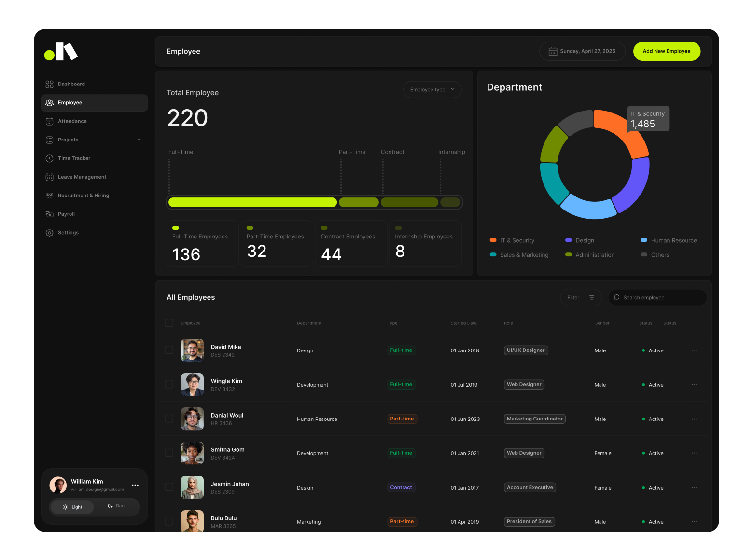This screenshot has width=753, height=560.
Task: Open the Filter options dropdown
Action: pos(581,297)
